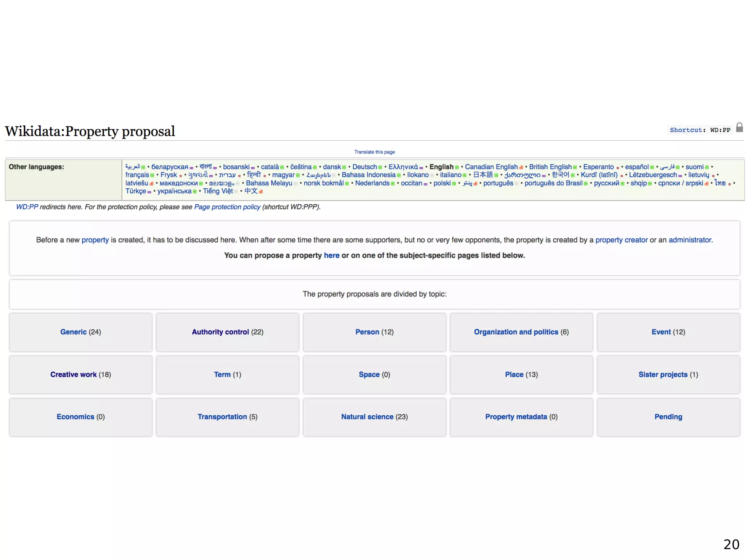
Task: Click translation status icon beside Deutsch
Action: (x=380, y=168)
